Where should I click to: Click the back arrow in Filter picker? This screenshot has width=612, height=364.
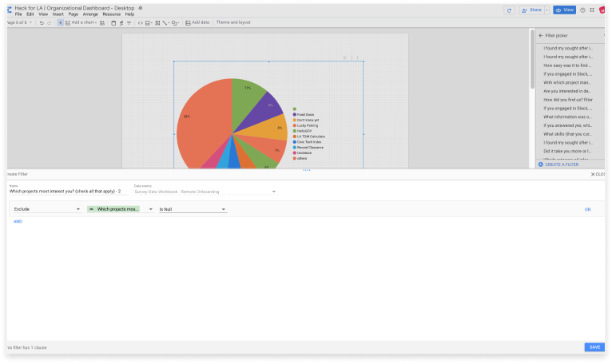(x=540, y=36)
